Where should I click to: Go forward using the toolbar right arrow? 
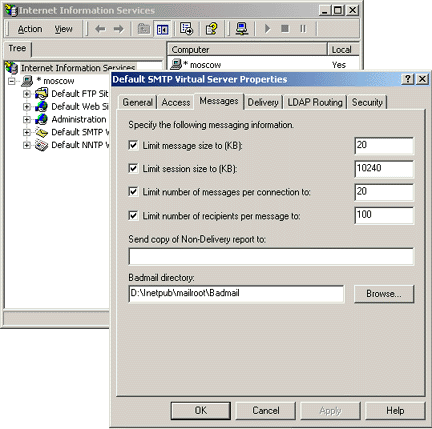coord(118,29)
